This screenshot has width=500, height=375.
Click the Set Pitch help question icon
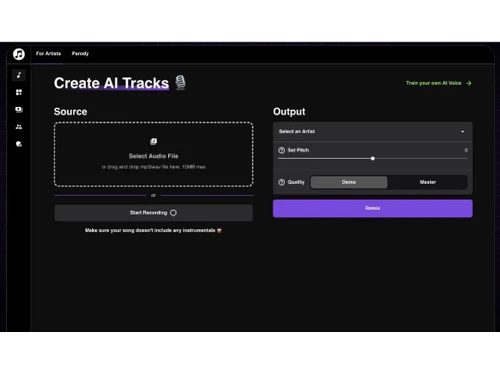(x=281, y=150)
